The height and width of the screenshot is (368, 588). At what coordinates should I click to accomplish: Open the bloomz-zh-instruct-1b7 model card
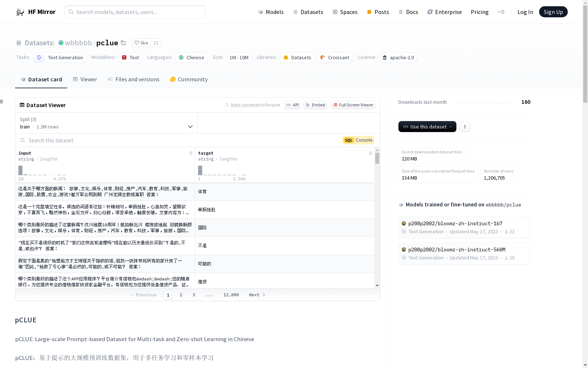pyautogui.click(x=464, y=227)
